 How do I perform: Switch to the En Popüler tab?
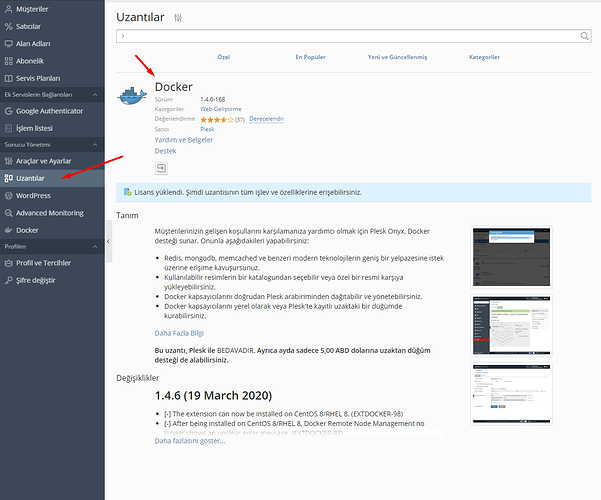pos(310,57)
